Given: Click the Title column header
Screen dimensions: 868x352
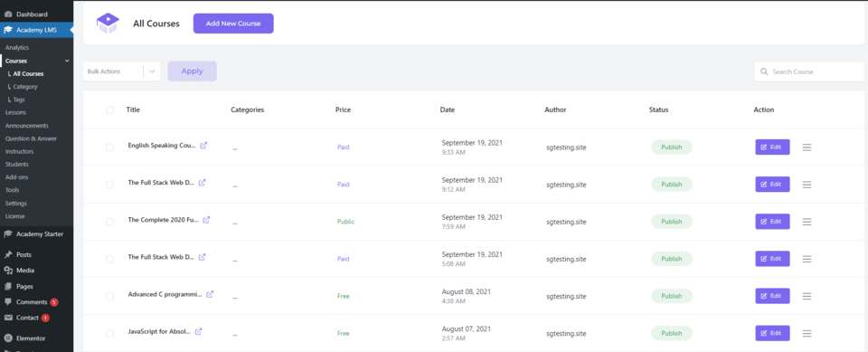Looking at the screenshot, I should [133, 109].
